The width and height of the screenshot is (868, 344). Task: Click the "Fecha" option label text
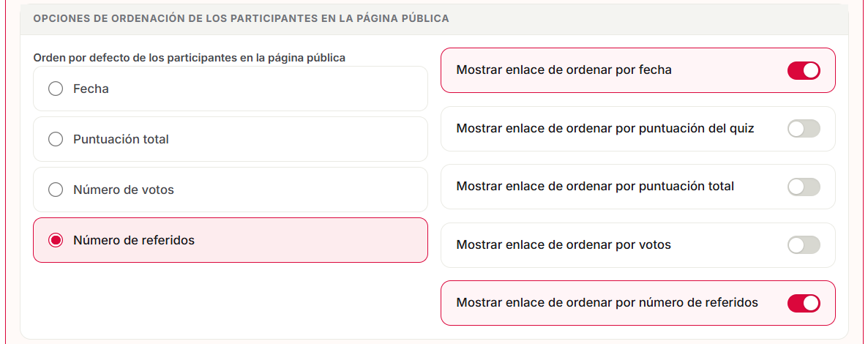tap(91, 89)
